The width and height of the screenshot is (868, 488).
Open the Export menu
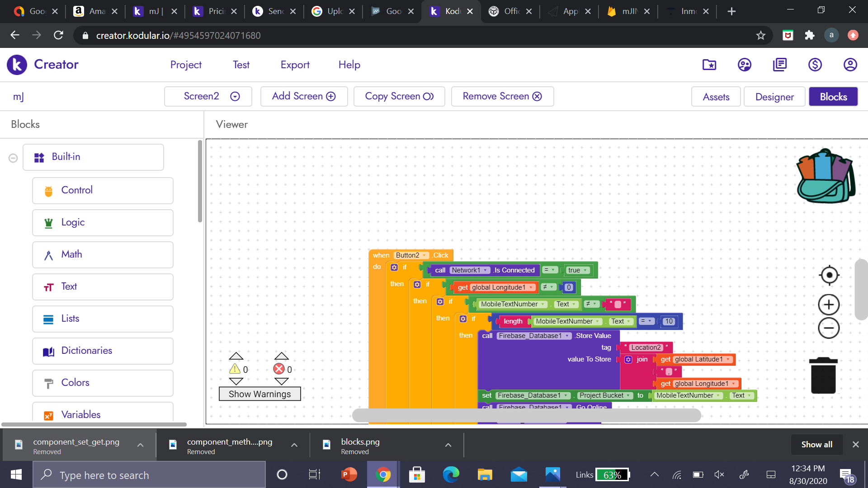pos(295,65)
